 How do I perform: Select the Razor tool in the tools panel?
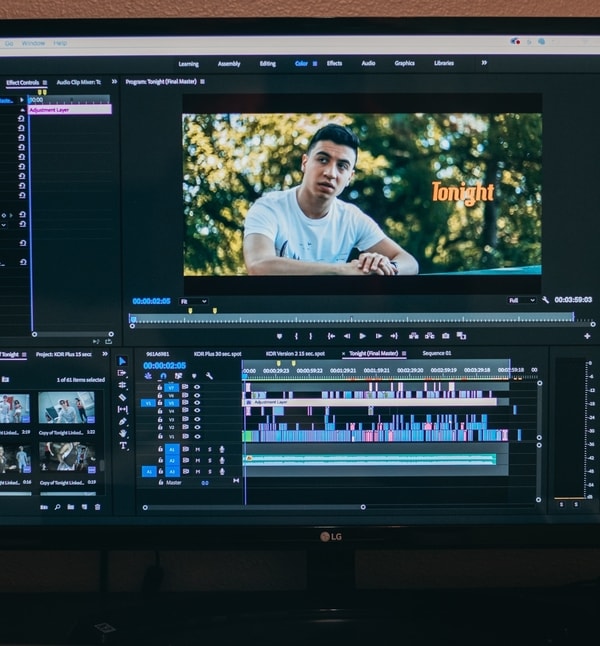pyautogui.click(x=123, y=397)
